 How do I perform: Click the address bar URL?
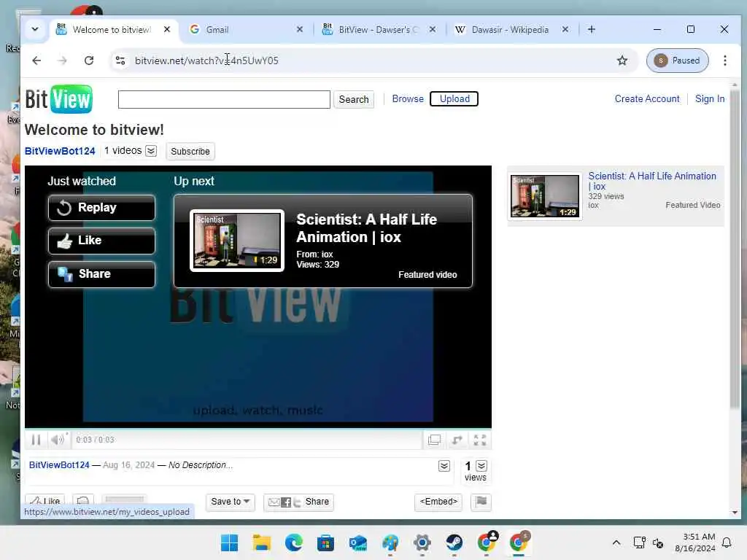(x=206, y=61)
